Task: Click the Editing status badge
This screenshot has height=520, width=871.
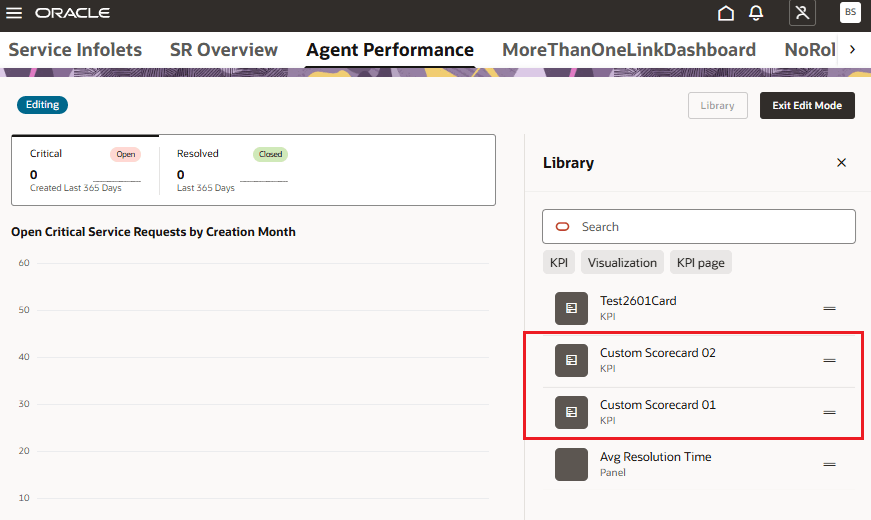Action: (x=42, y=104)
